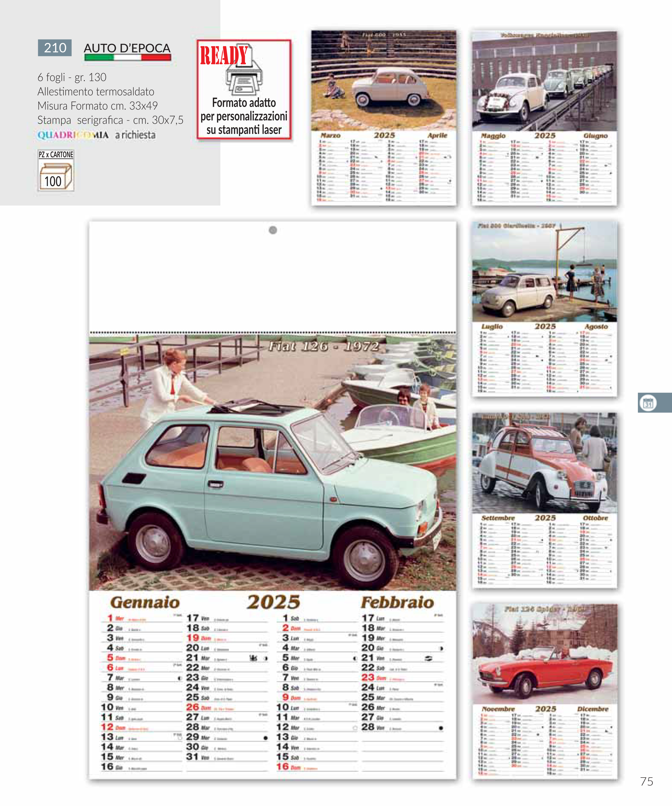Click the teal Fiat 126 main photo

click(273, 463)
